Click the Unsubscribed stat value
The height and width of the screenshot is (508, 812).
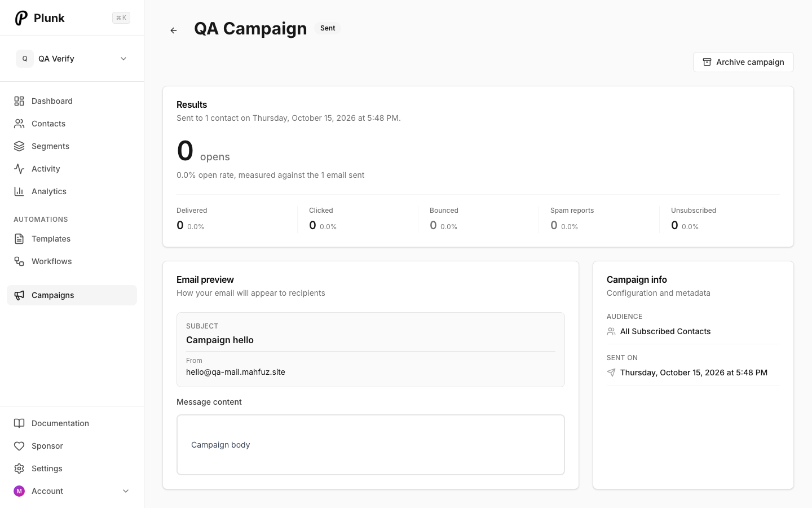674,225
